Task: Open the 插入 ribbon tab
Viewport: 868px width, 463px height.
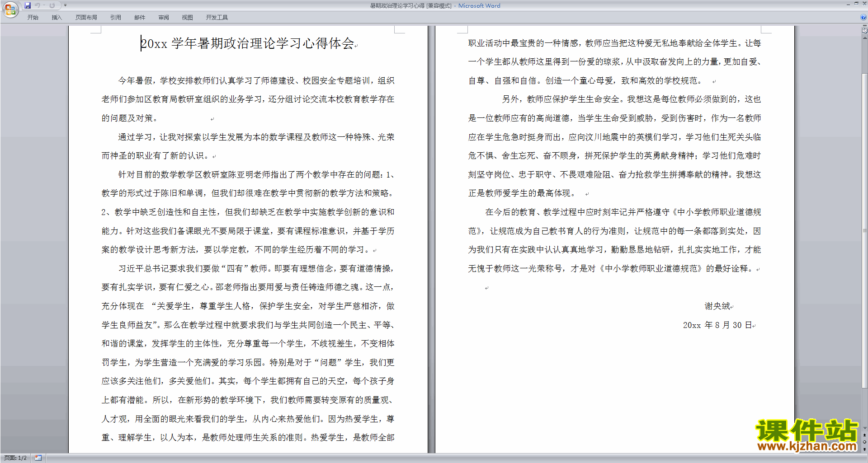Action: [x=57, y=18]
